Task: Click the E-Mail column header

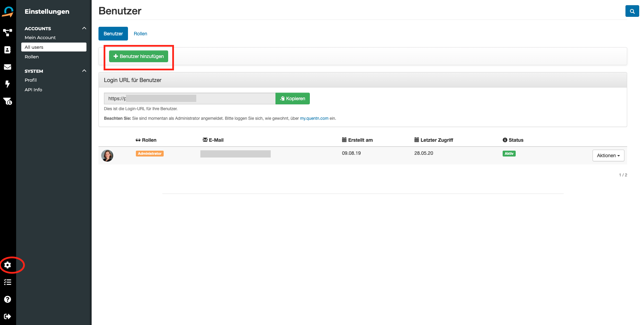Action: tap(213, 140)
